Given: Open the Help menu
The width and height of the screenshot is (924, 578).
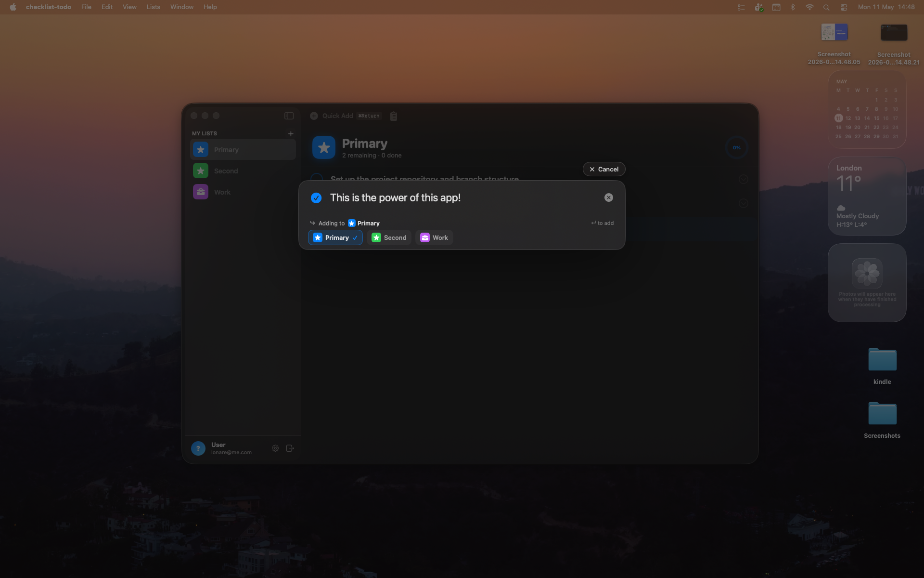Looking at the screenshot, I should pyautogui.click(x=210, y=7).
